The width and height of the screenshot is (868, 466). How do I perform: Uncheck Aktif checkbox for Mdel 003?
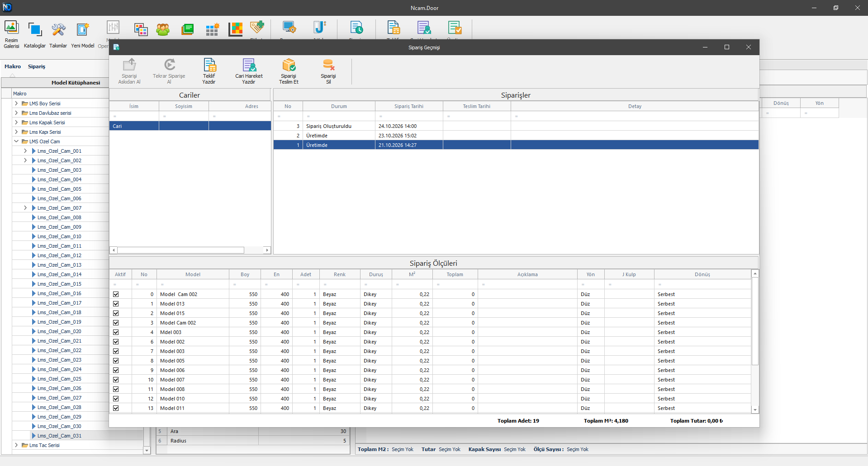pos(116,332)
